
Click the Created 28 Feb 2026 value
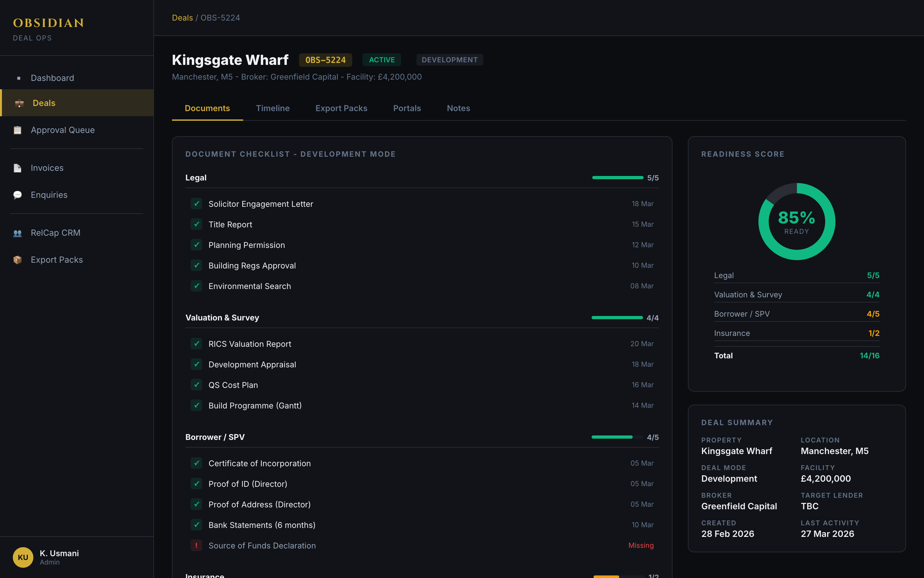tap(727, 534)
